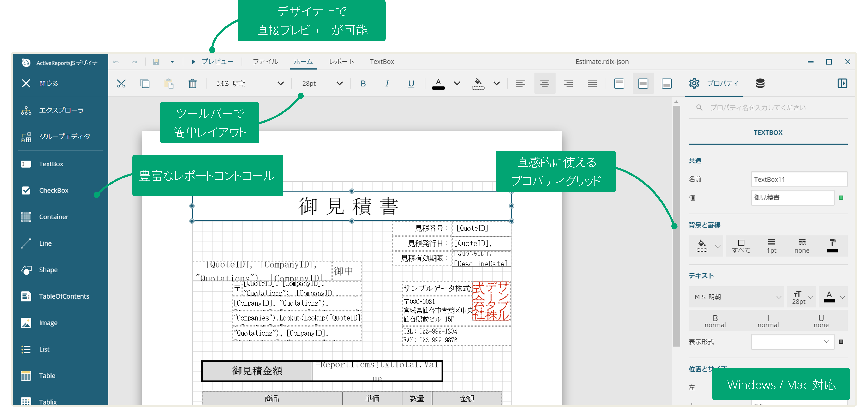Align text right in toolbar
The width and height of the screenshot is (868, 418).
pyautogui.click(x=568, y=83)
